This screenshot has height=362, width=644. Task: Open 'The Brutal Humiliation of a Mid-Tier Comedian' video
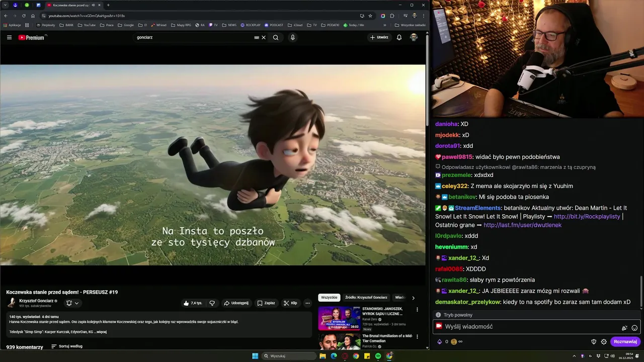(387, 338)
